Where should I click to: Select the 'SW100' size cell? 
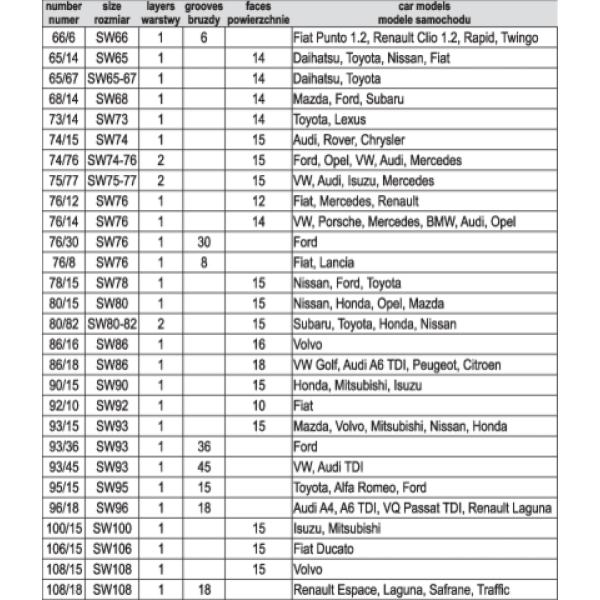click(x=112, y=528)
